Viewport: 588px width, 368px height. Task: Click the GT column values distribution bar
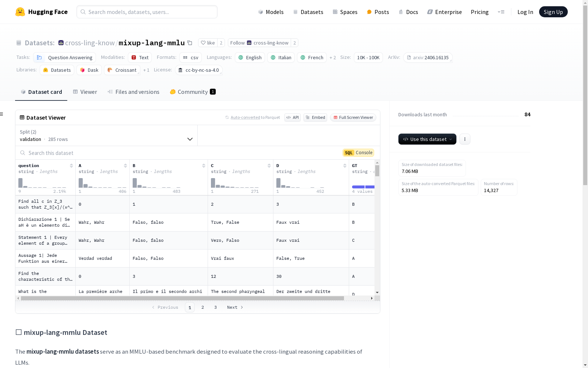coord(363,187)
